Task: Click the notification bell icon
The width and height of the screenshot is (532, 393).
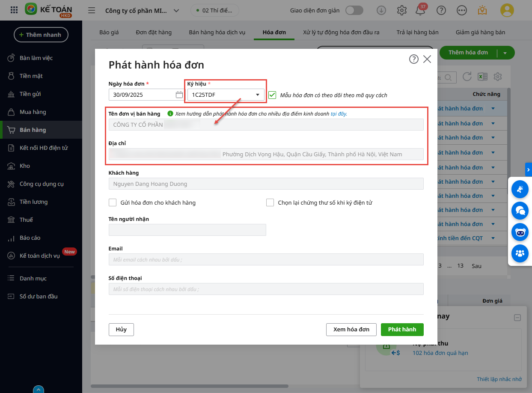Action: coord(420,11)
